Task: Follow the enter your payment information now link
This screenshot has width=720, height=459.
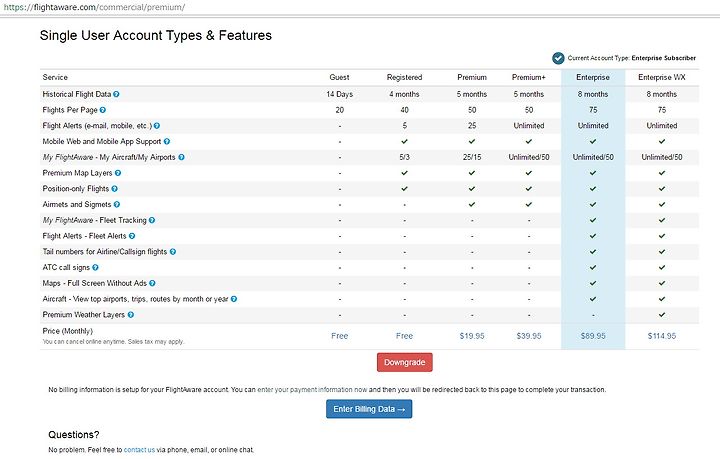Action: pos(312,390)
